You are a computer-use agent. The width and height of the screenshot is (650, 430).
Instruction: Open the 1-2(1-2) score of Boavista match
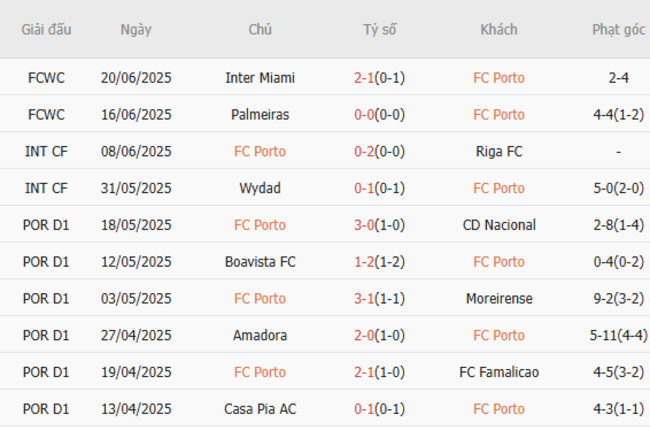pyautogui.click(x=379, y=262)
